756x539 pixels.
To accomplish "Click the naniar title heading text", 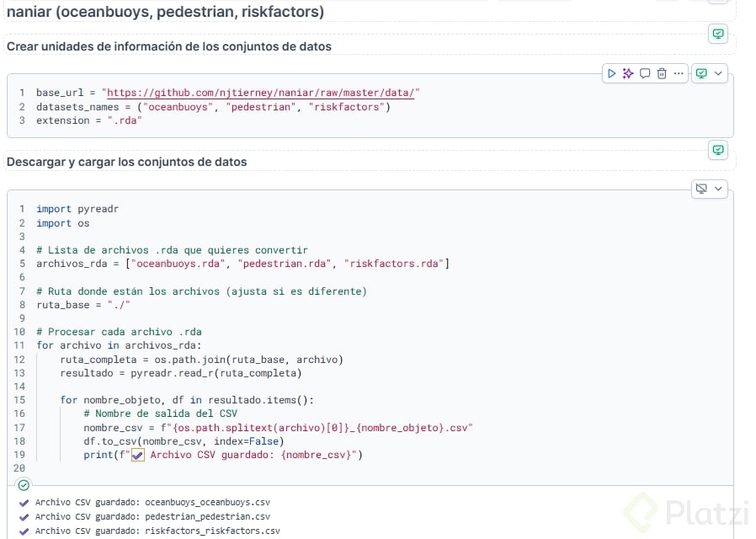I will pyautogui.click(x=165, y=12).
